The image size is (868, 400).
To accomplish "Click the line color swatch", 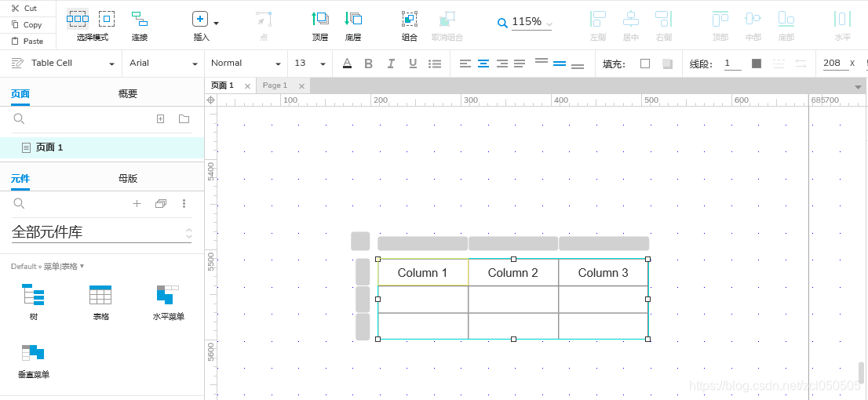I will pos(757,64).
